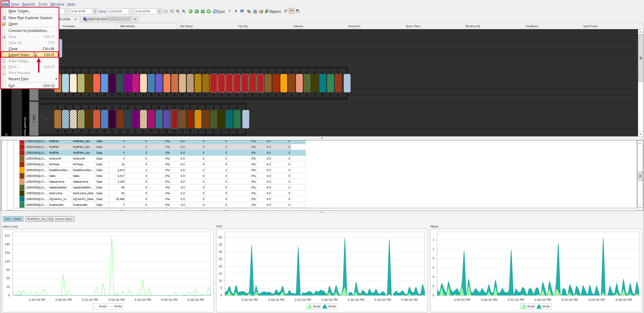The height and width of the screenshot is (313, 644).
Task: Collapse the Disk Activity panel via bottom chevron
Action: [322, 138]
